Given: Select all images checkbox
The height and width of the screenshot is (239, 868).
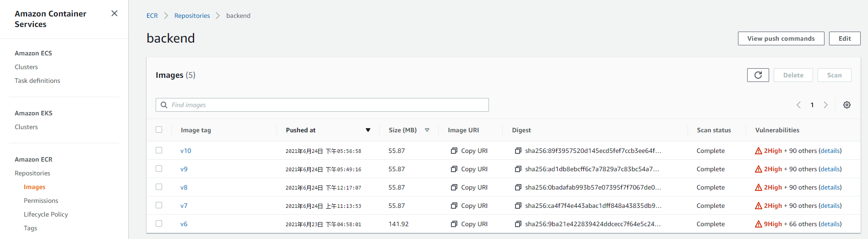Looking at the screenshot, I should click(x=159, y=130).
